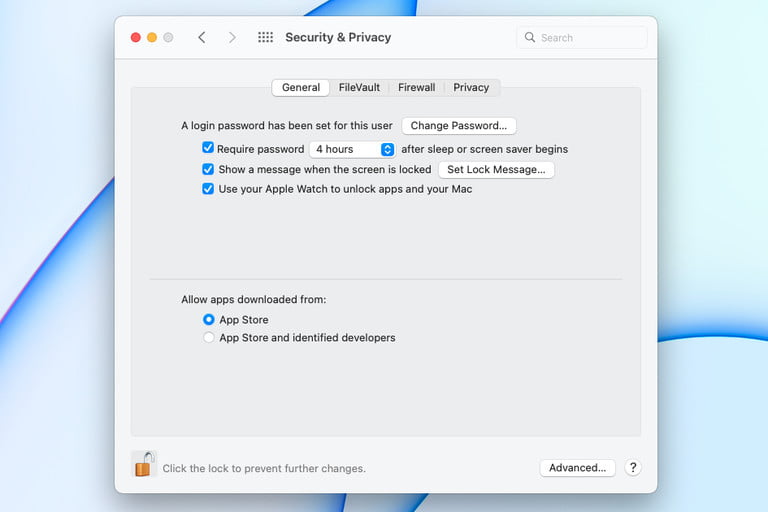This screenshot has height=512, width=768.
Task: Click 'Click the lock to prevent further changes' text
Action: (264, 468)
